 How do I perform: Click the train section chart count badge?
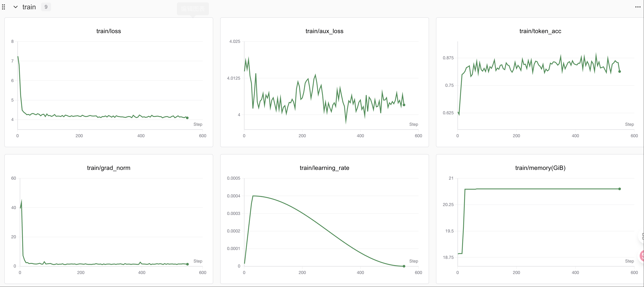[46, 7]
